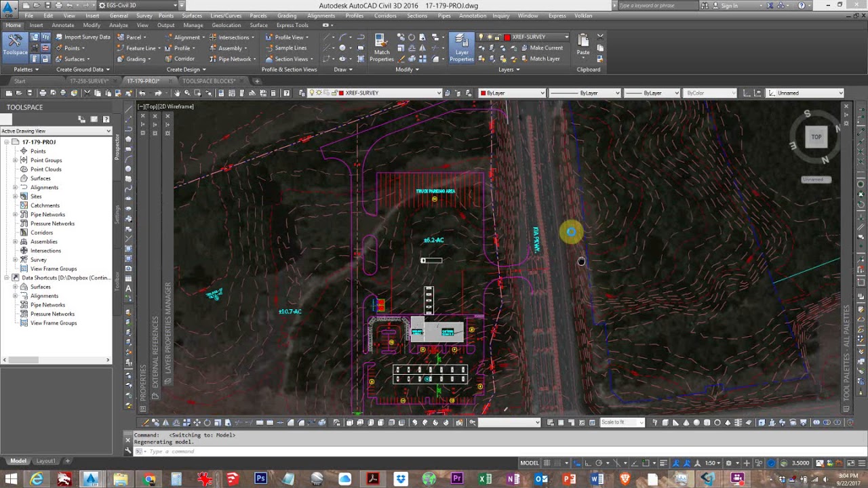Viewport: 868px width, 488px height.
Task: Open the Toolspace palette button
Action: tap(15, 46)
